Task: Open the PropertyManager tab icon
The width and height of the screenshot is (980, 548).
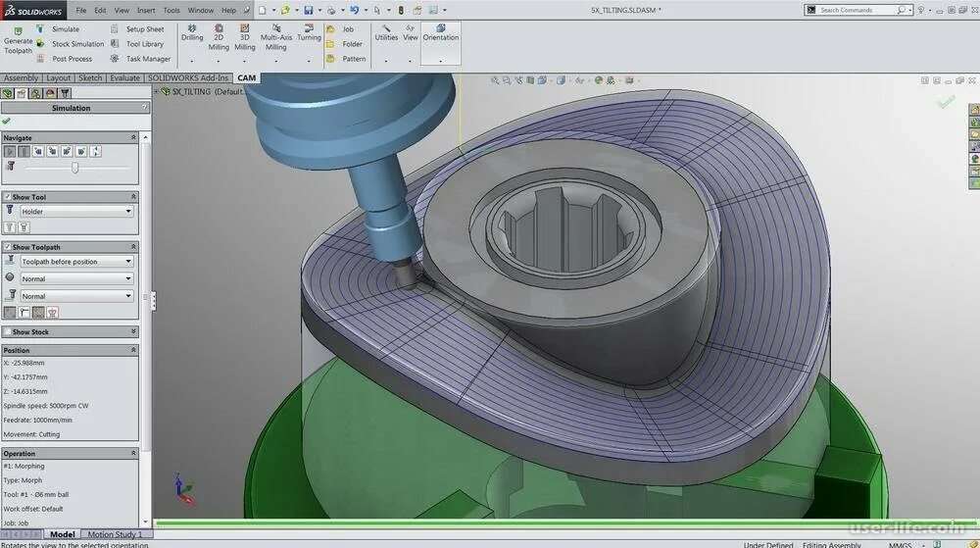Action: 22,93
